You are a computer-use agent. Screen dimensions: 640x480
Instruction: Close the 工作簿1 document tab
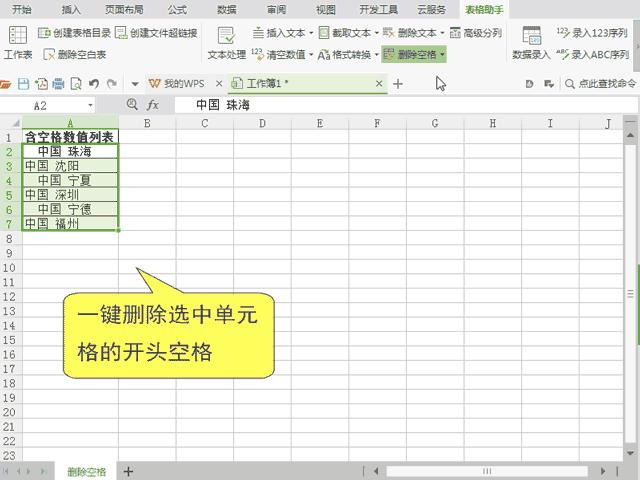(379, 84)
